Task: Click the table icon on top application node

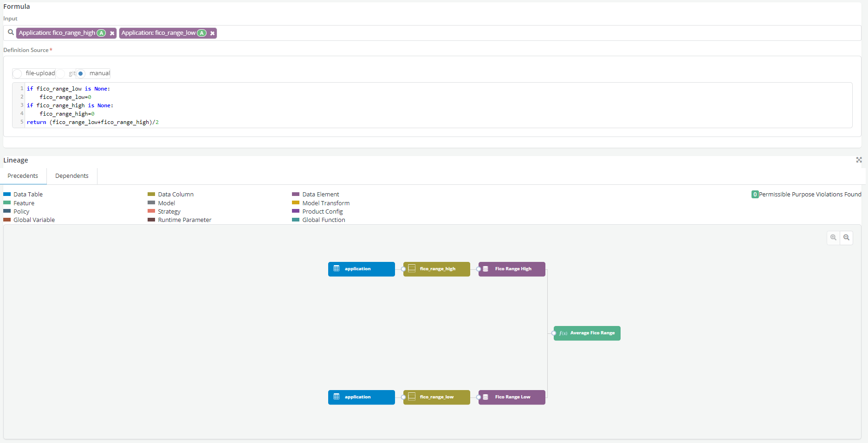Action: coord(337,269)
